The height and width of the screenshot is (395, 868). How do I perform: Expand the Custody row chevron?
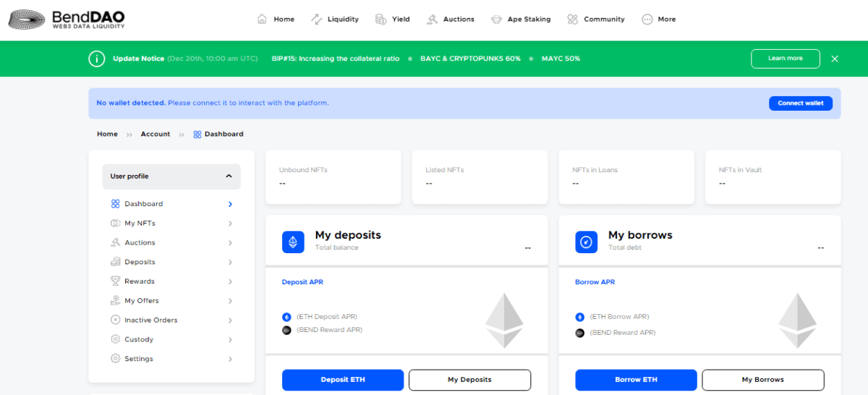coord(230,339)
